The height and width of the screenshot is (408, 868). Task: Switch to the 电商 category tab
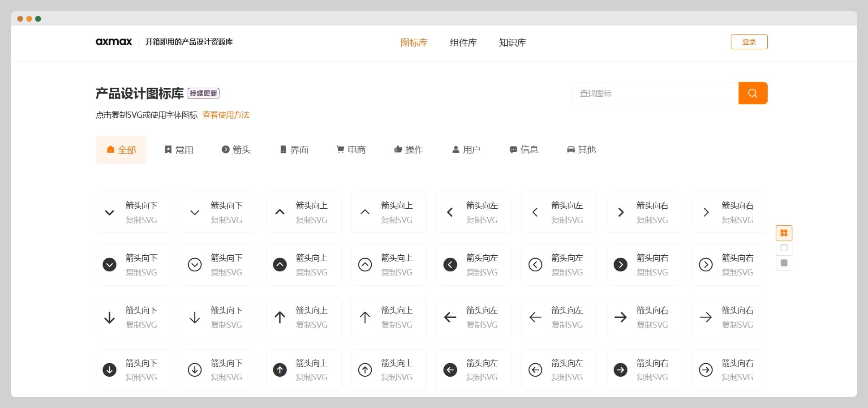point(351,150)
